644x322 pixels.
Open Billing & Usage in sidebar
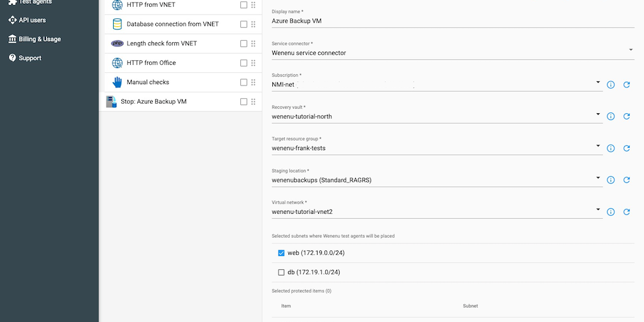pyautogui.click(x=39, y=39)
